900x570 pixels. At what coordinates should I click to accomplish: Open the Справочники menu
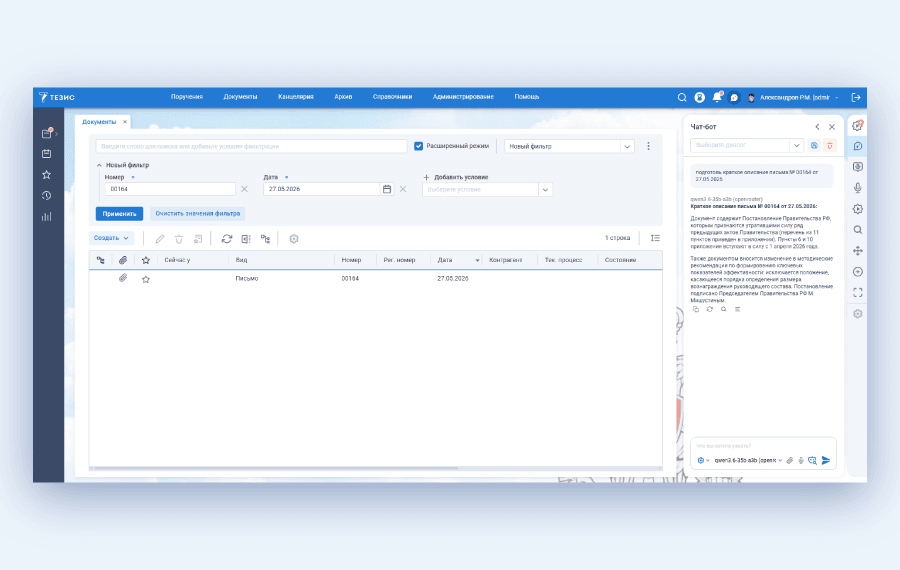392,97
